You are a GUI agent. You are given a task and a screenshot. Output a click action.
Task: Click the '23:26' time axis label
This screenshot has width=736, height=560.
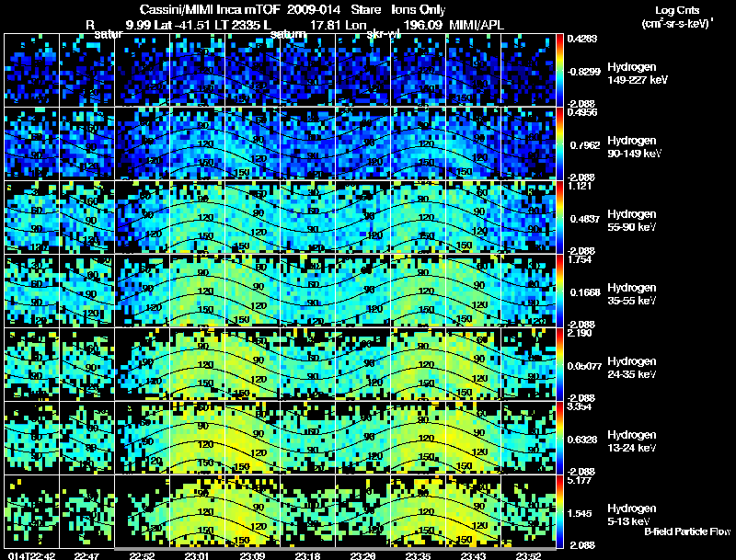(x=362, y=555)
